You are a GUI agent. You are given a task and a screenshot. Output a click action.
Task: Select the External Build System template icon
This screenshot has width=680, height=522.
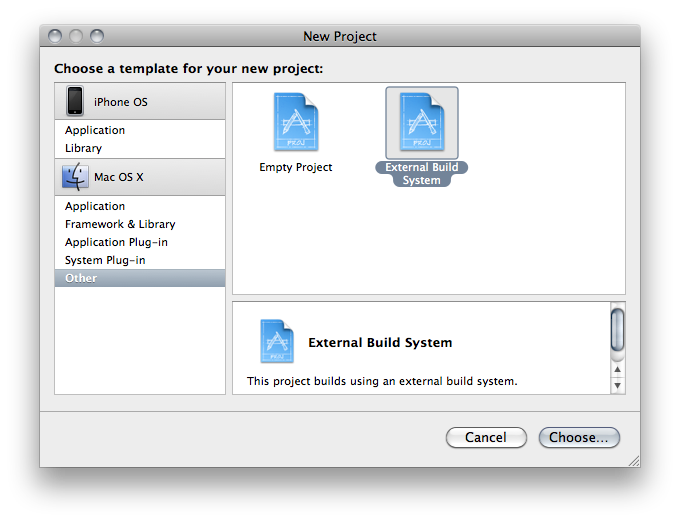pyautogui.click(x=422, y=122)
